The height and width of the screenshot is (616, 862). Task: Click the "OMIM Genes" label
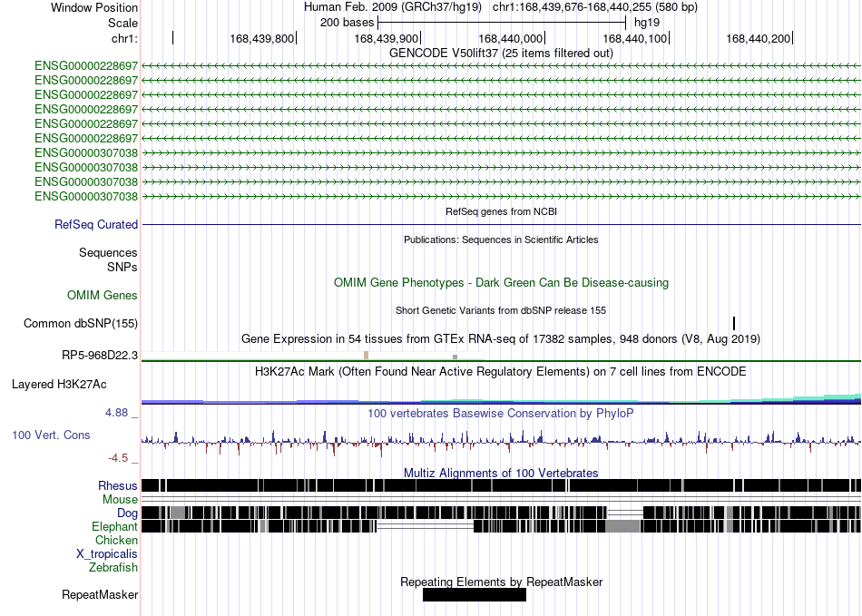102,295
